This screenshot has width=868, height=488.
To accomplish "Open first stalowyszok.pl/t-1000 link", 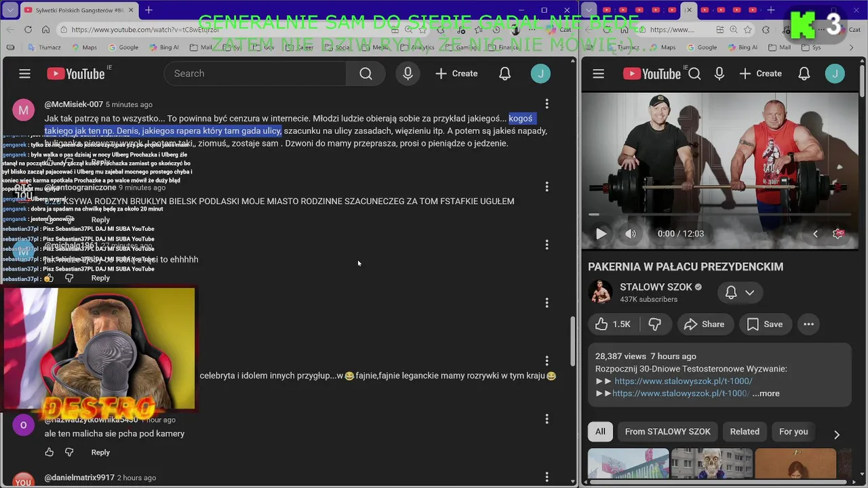I will pos(683,381).
